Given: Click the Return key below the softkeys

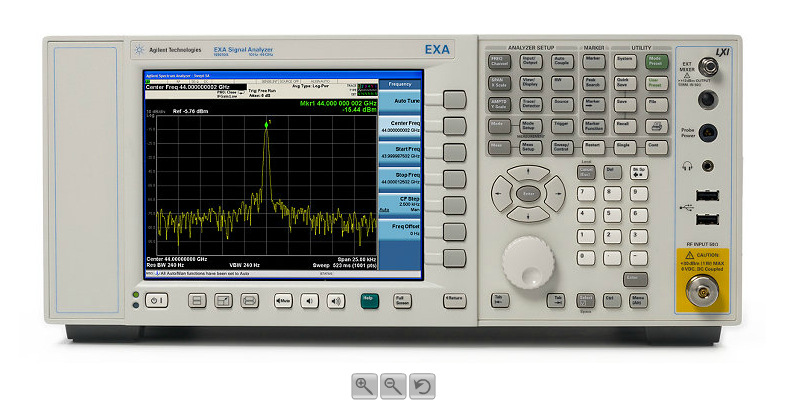Looking at the screenshot, I should pos(455,300).
